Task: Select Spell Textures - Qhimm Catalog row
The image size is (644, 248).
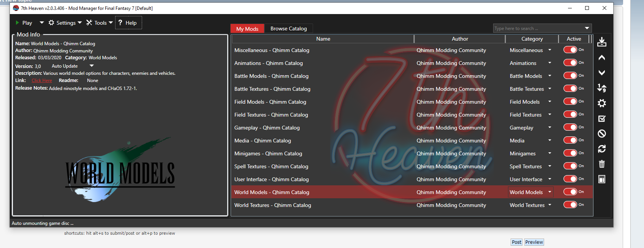Action: (x=412, y=166)
